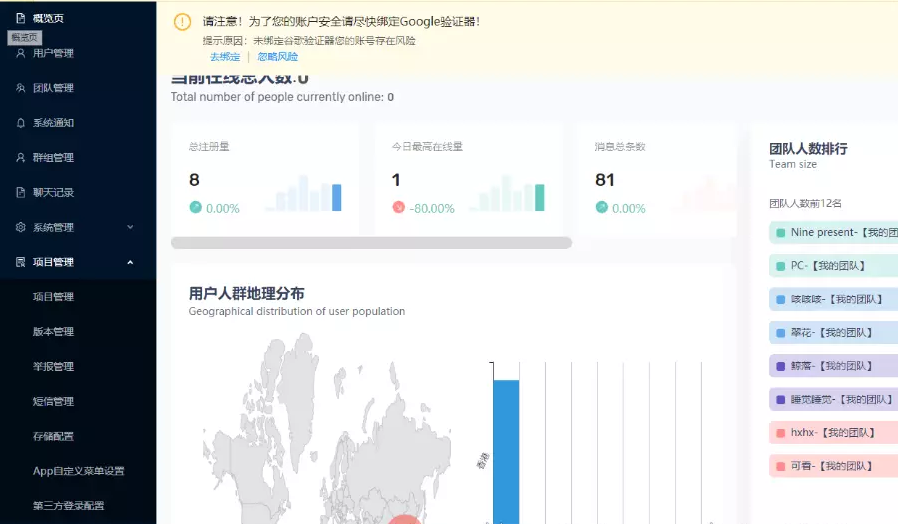Open 存储配置 submenu item
This screenshot has height=524, width=898.
coord(53,436)
